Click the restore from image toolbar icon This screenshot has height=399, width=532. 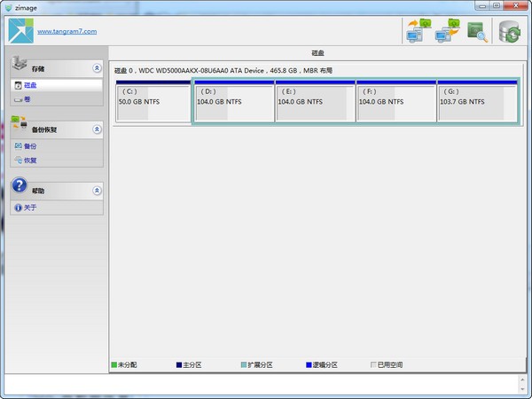[x=447, y=31]
